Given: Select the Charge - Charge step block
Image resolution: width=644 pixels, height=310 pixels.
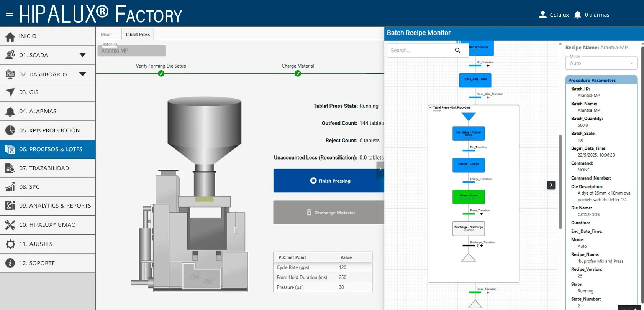Looking at the screenshot, I should (469, 165).
